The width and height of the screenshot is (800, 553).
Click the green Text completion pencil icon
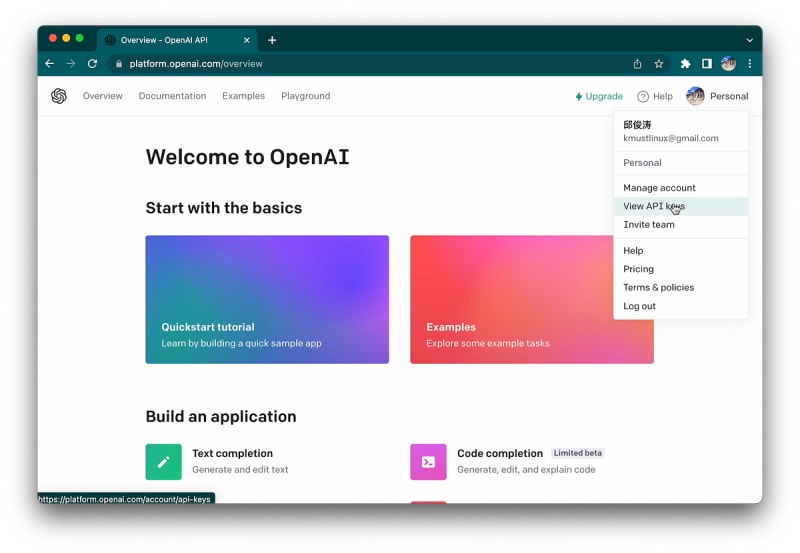pos(163,462)
